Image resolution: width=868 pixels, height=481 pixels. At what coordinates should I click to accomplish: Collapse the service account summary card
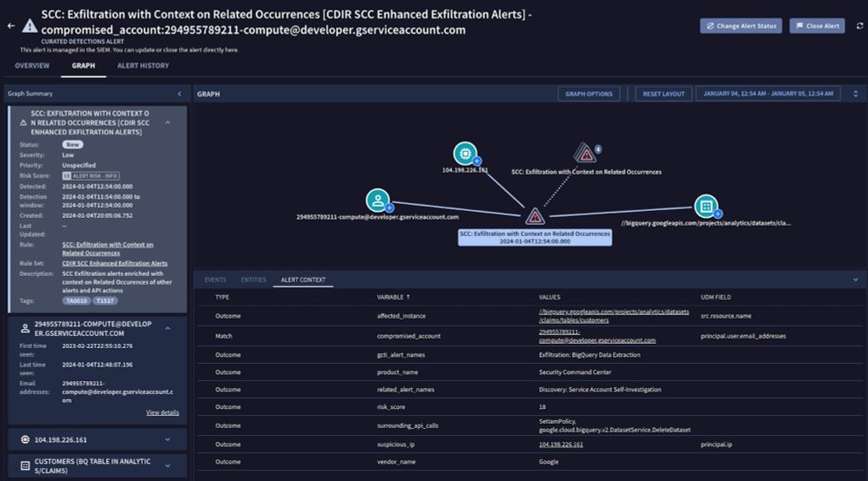(168, 329)
